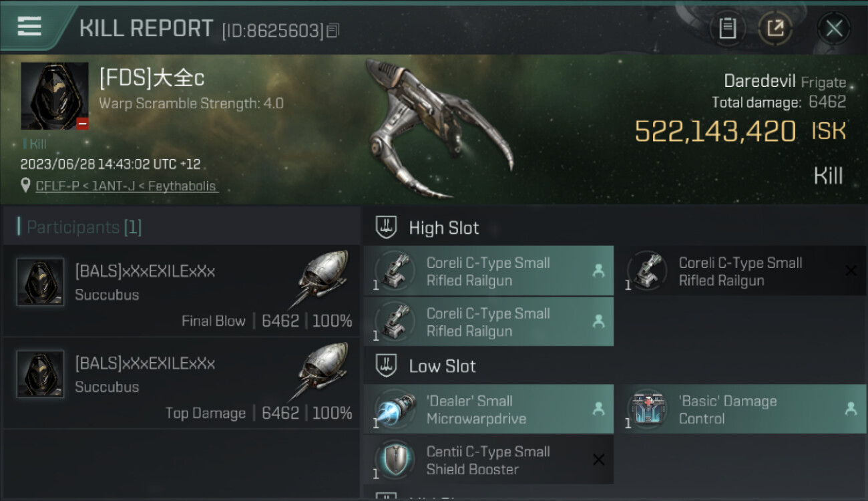
Task: Click the first Coreli C-Type Small Rifled Railgun
Action: tap(488, 271)
